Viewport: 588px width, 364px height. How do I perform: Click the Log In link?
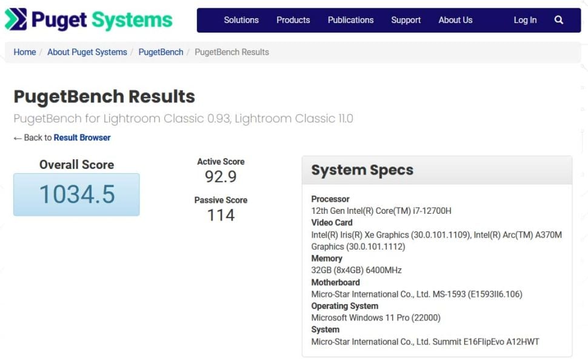point(524,20)
